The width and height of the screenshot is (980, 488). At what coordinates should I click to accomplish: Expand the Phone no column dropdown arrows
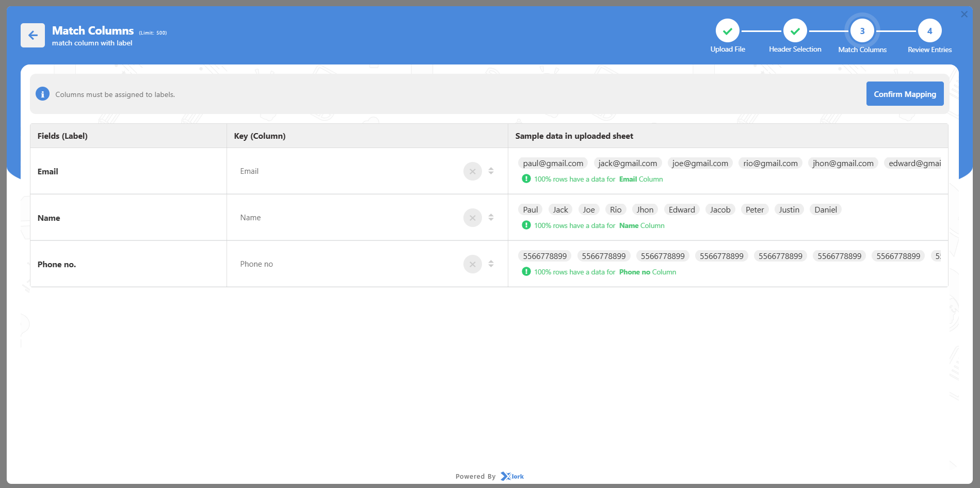click(x=491, y=264)
